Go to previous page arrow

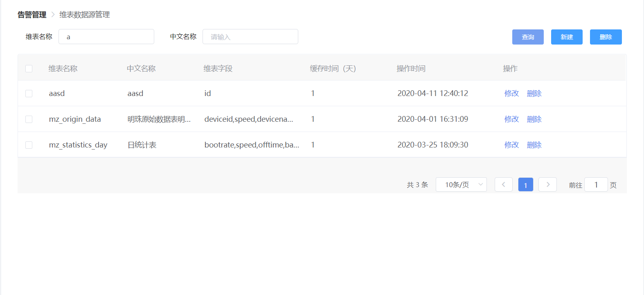(x=503, y=185)
